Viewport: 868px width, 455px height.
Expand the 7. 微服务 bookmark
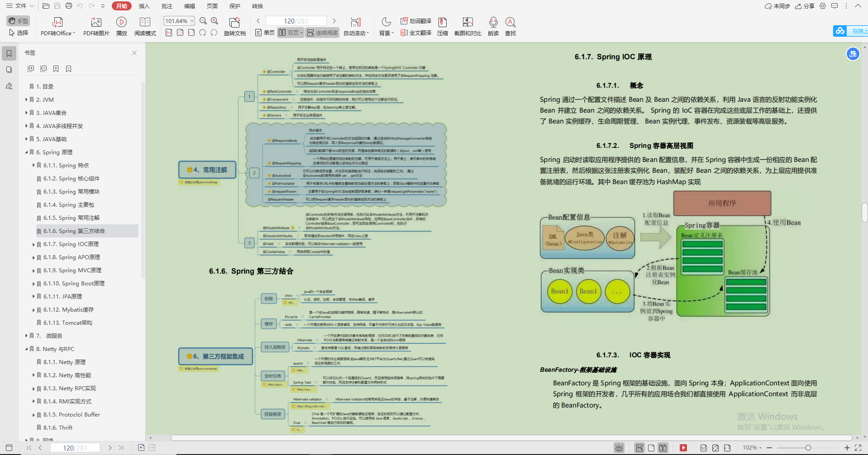pyautogui.click(x=26, y=336)
